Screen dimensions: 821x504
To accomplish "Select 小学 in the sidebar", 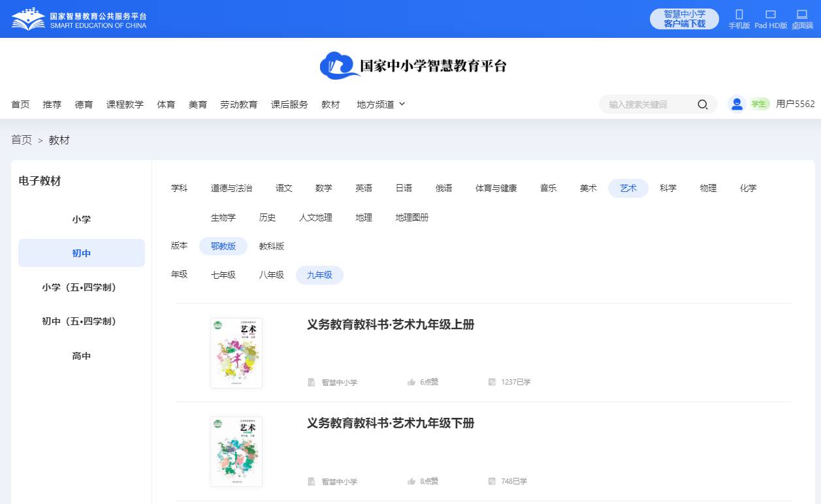I will 82,219.
